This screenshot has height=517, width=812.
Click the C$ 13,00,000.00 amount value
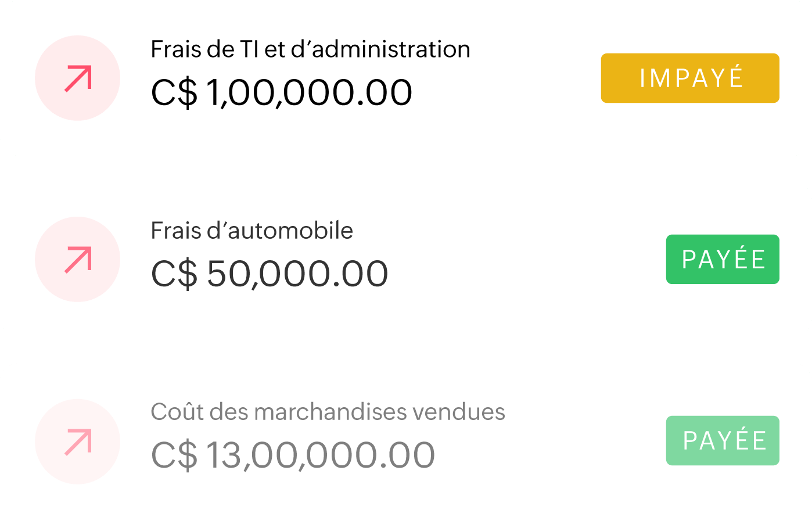tap(293, 454)
